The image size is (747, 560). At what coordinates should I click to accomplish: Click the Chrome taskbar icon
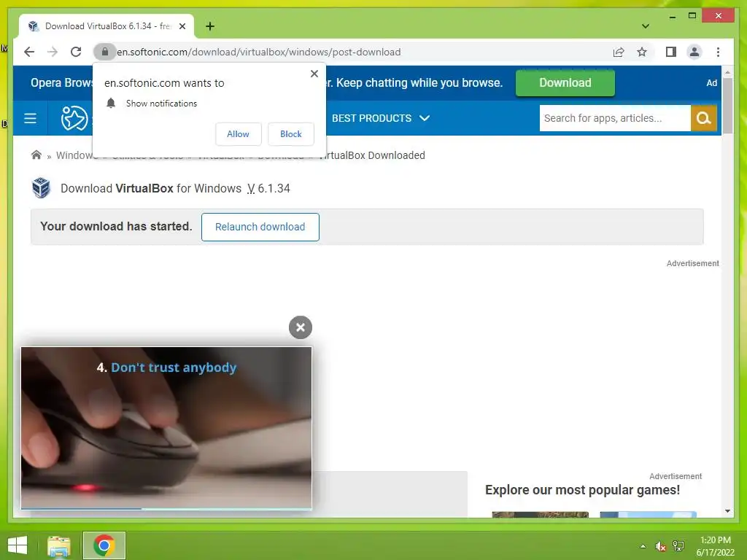(x=104, y=545)
